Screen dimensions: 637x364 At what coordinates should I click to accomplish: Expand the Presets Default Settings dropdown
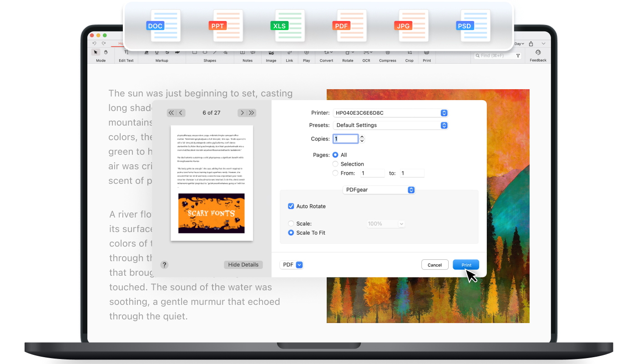[390, 125]
